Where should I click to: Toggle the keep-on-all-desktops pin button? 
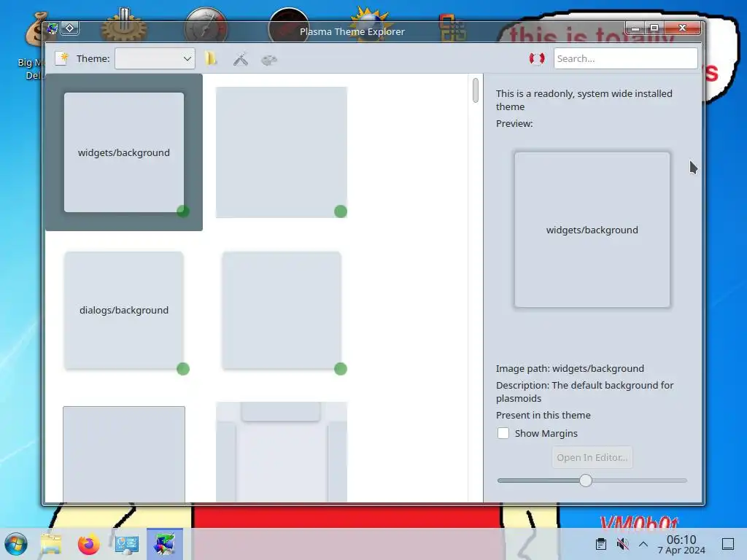click(69, 28)
